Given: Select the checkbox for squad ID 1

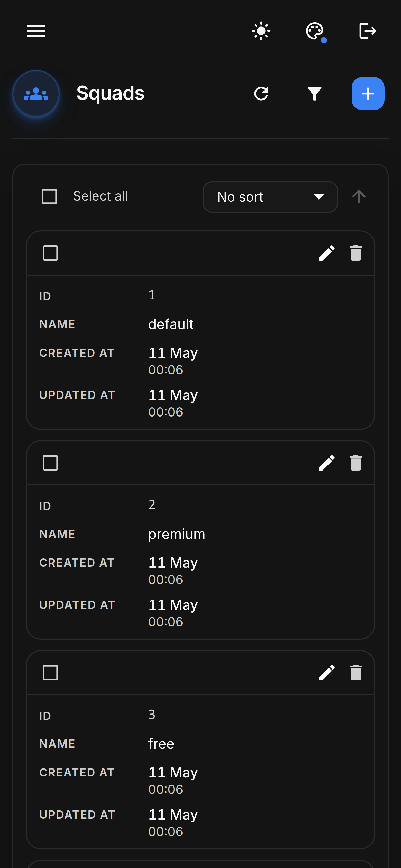Looking at the screenshot, I should [50, 253].
